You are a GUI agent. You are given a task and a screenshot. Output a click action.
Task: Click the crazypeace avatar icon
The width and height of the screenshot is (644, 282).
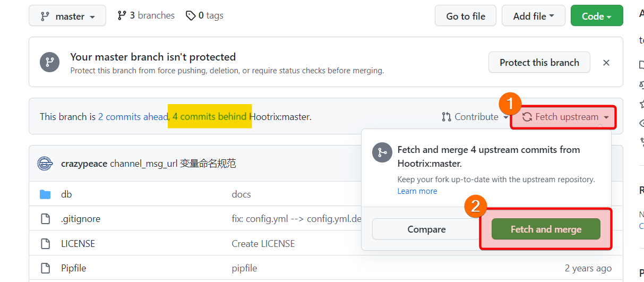click(45, 164)
